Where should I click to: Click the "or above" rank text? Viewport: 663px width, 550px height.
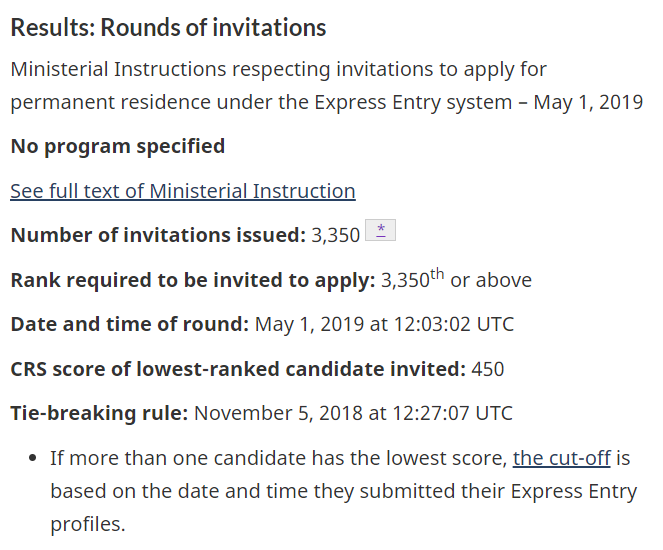click(x=491, y=280)
